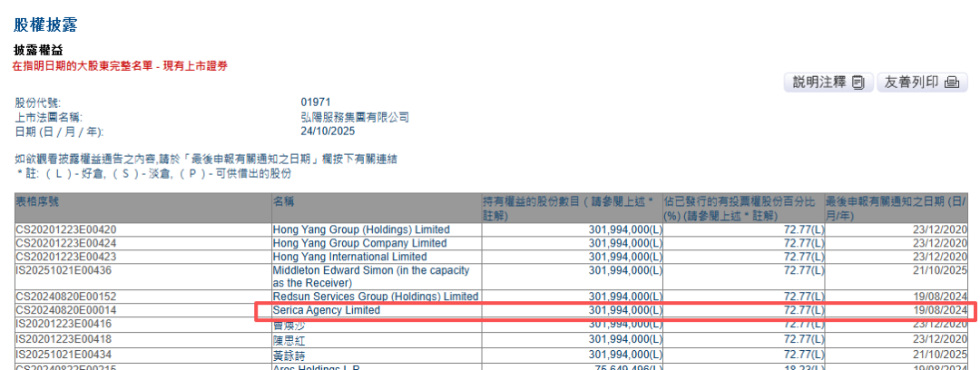Click the 友善列印 print-friendly button
980x370 pixels.
[x=921, y=82]
